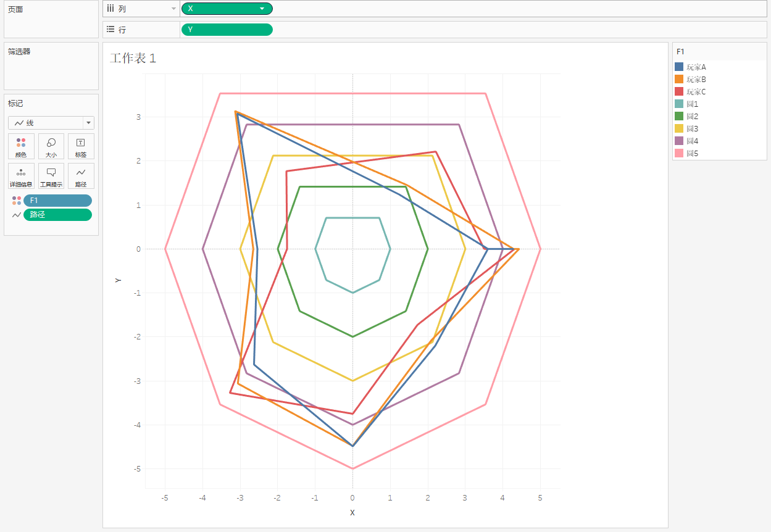Click the F1 legend title
This screenshot has width=771, height=532.
(680, 52)
